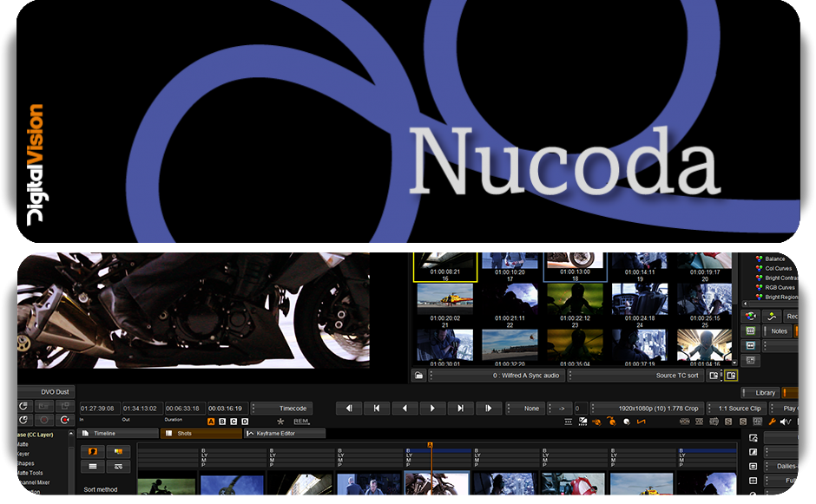Enable the REM remote toggle
The width and height of the screenshot is (816, 504).
(300, 422)
